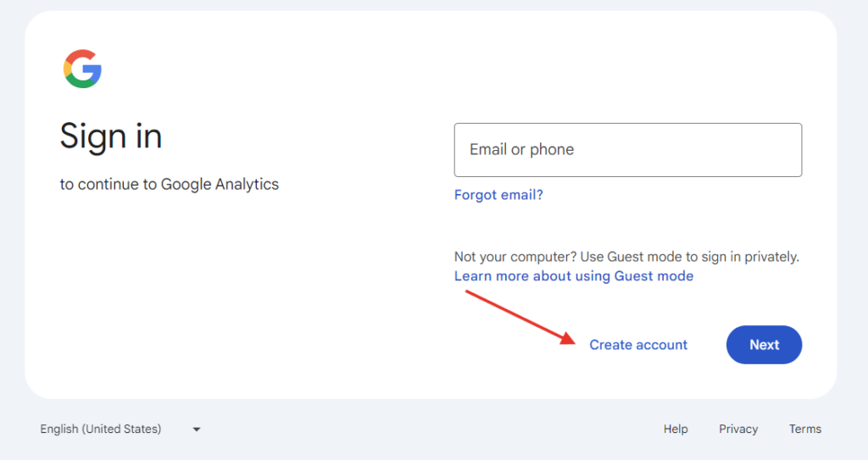Image resolution: width=868 pixels, height=460 pixels.
Task: Open the Help footer link
Action: [x=676, y=429]
